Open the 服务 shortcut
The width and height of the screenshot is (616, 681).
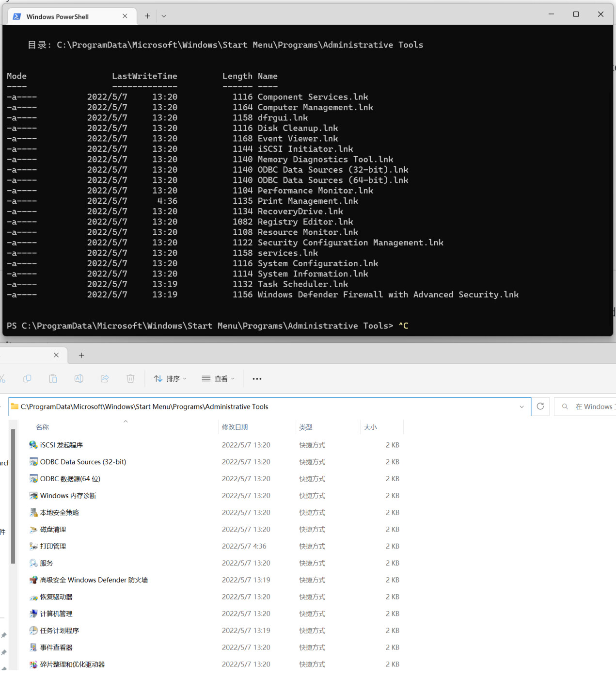47,563
